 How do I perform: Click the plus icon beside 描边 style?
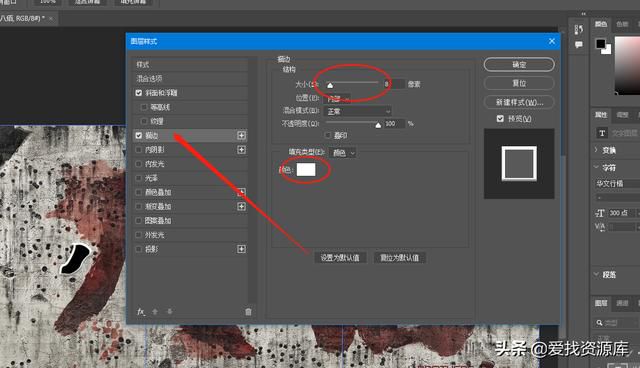point(241,135)
